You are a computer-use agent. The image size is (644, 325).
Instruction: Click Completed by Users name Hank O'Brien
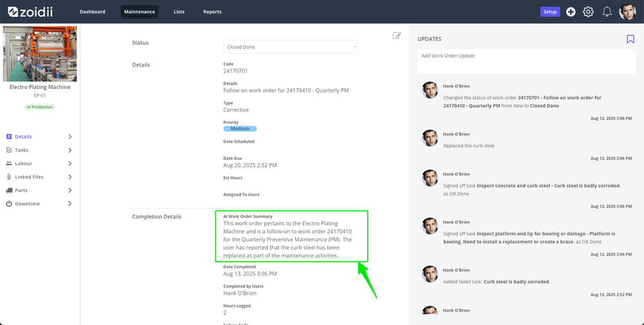(240, 293)
